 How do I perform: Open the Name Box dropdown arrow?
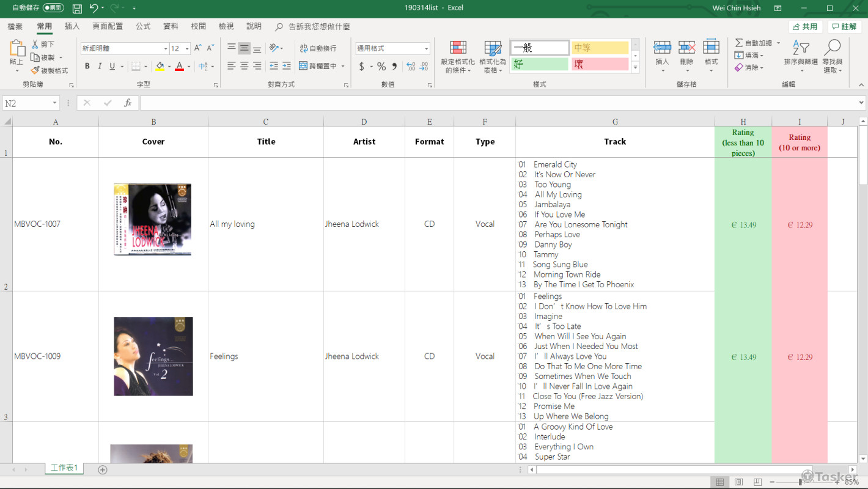pyautogui.click(x=54, y=103)
